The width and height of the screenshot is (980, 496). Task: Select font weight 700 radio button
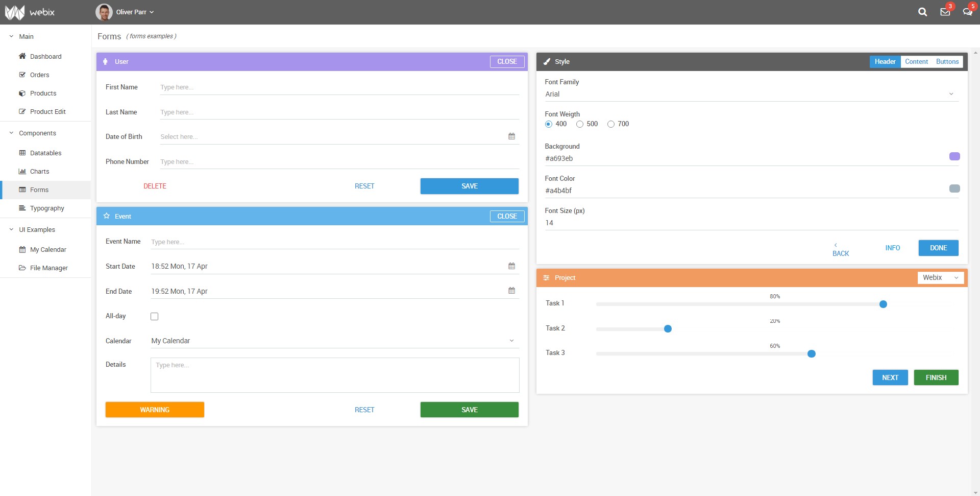[611, 124]
